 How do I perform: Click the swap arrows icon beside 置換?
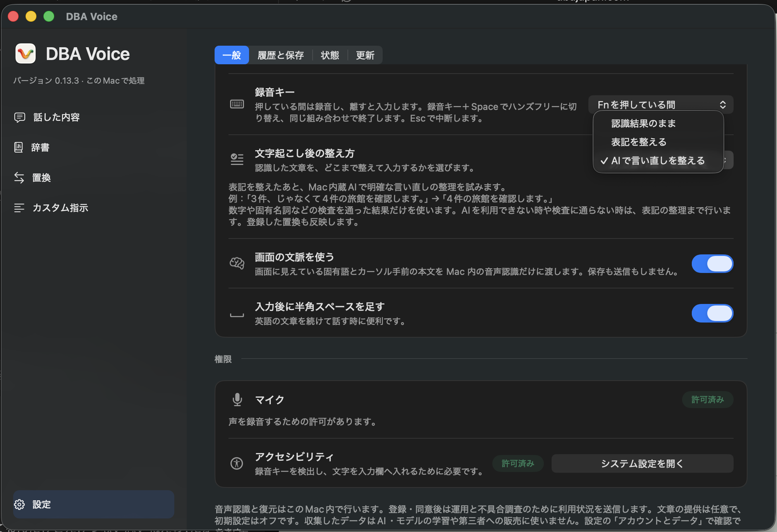point(19,178)
